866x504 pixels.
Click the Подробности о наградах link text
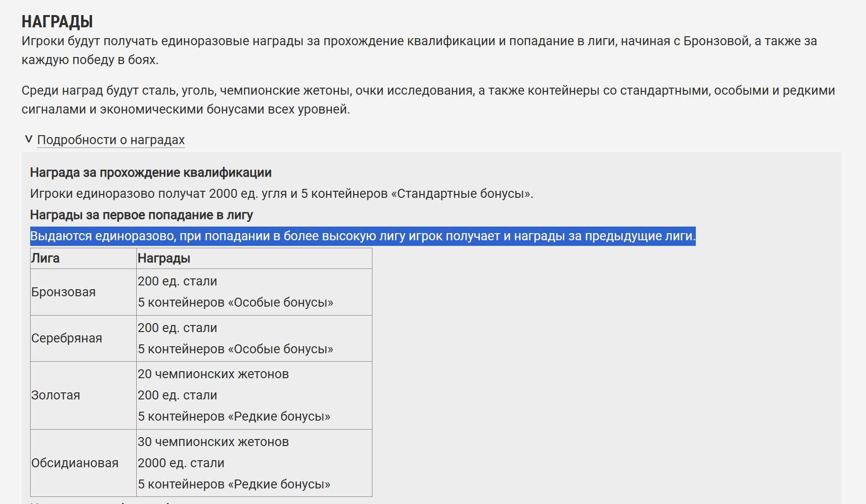[111, 140]
